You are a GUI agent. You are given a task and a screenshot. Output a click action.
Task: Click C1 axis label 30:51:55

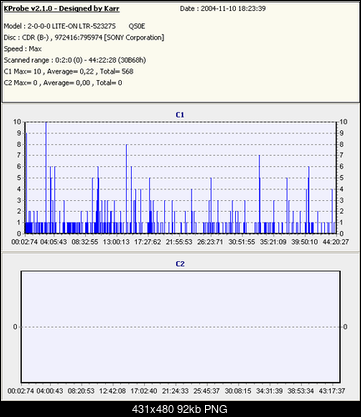click(x=242, y=242)
